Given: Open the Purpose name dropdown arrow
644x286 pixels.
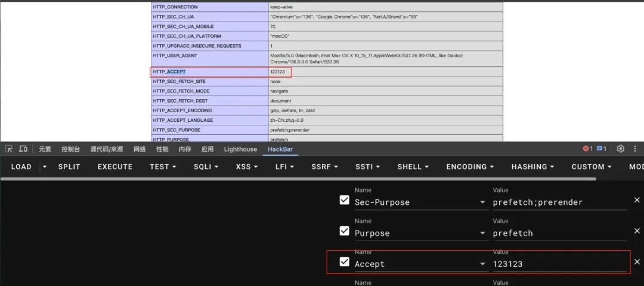Looking at the screenshot, I should pyautogui.click(x=482, y=233).
